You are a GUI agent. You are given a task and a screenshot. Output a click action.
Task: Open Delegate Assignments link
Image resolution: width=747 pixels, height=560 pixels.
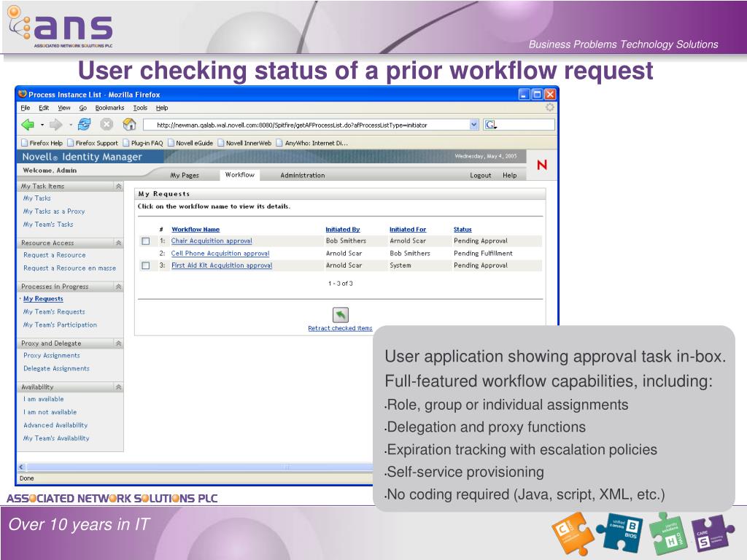(56, 368)
